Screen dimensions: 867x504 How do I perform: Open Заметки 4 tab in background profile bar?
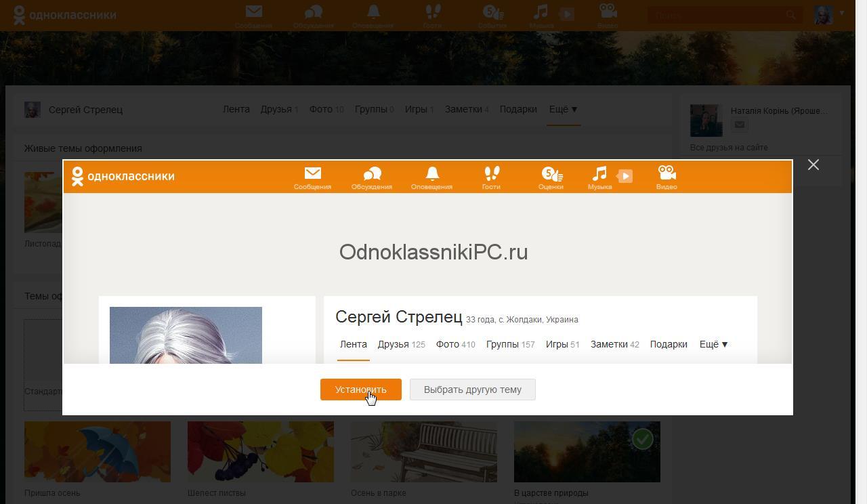467,109
